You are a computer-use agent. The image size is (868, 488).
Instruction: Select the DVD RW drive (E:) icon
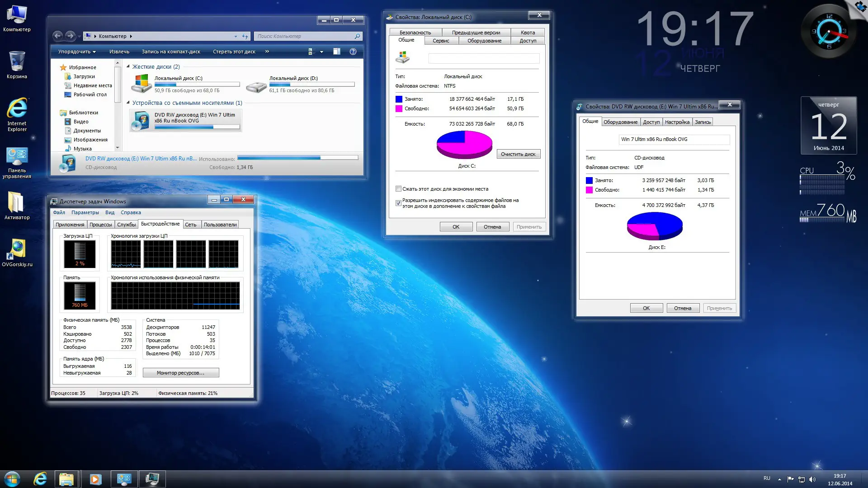pyautogui.click(x=142, y=121)
